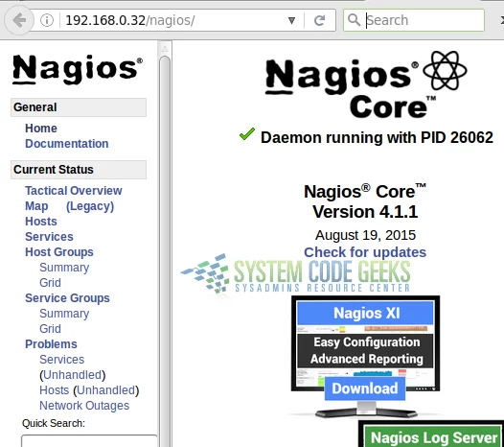Click the Nagios Log Server banner
This screenshot has width=504, height=447.
(433, 436)
